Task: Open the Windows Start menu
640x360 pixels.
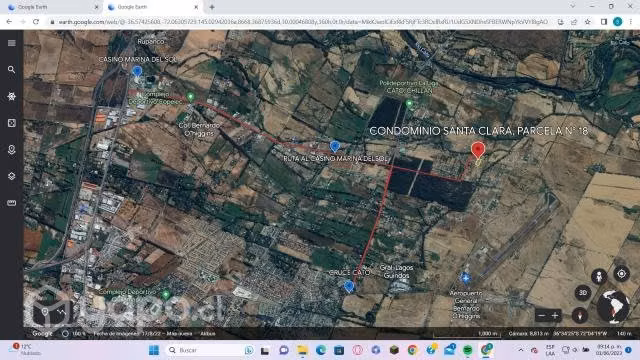Action: pyautogui.click(x=154, y=350)
